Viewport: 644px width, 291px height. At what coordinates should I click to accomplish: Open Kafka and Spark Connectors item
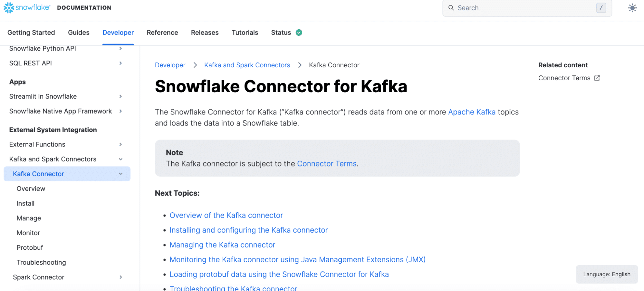53,159
